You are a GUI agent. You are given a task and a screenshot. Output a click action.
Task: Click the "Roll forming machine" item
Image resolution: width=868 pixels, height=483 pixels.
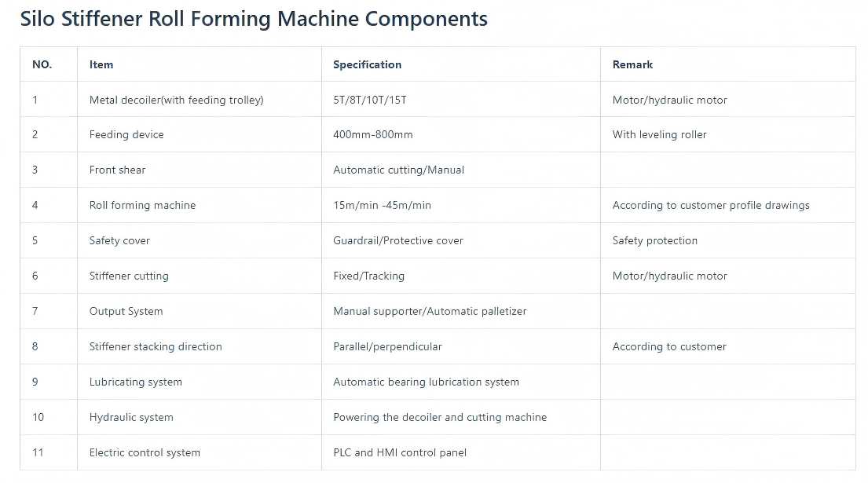click(x=142, y=205)
